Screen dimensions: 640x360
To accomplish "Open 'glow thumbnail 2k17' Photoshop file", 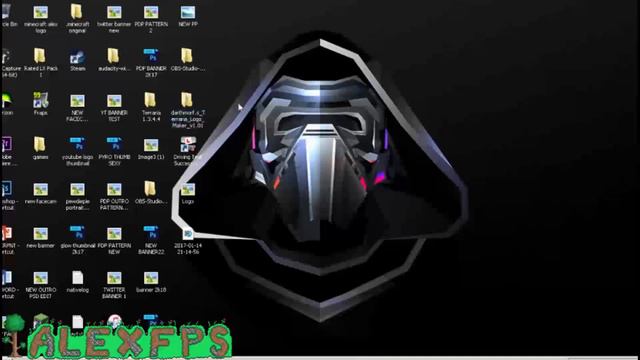I will [x=78, y=241].
